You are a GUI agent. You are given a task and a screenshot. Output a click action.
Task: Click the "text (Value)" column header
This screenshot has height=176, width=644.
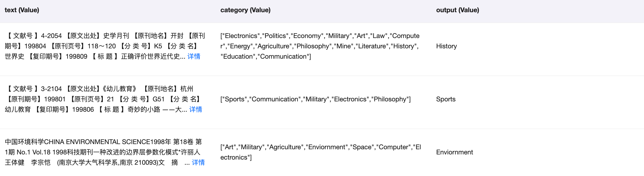coord(22,10)
